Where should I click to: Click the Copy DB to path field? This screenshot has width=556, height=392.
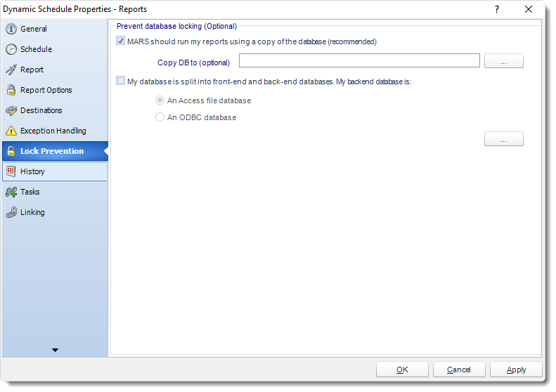pos(359,60)
